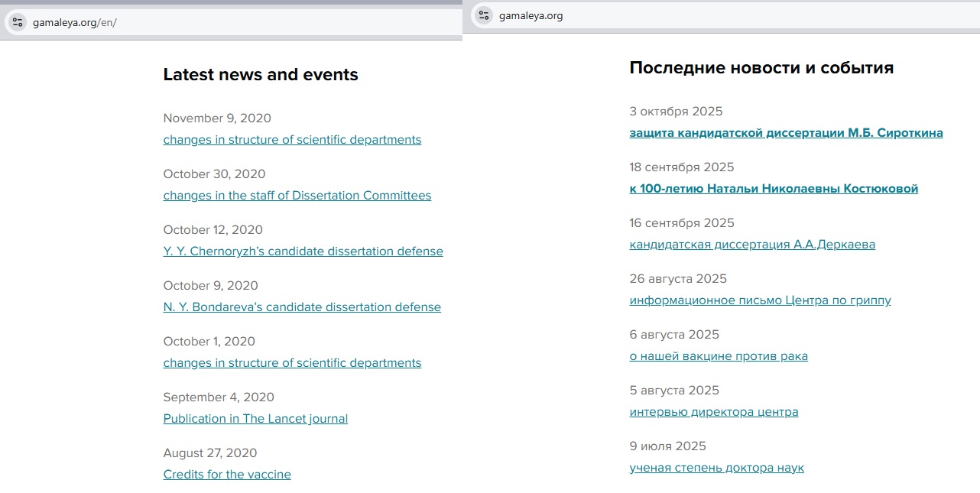This screenshot has width=980, height=493.
Task: Open защита кандидатской диссертации М.Б. Сироткина link
Action: click(786, 133)
